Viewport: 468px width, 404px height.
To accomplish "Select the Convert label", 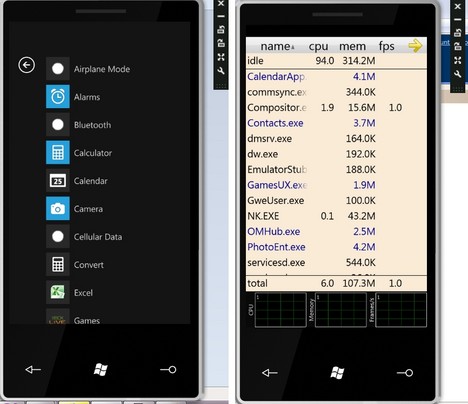I will point(89,265).
